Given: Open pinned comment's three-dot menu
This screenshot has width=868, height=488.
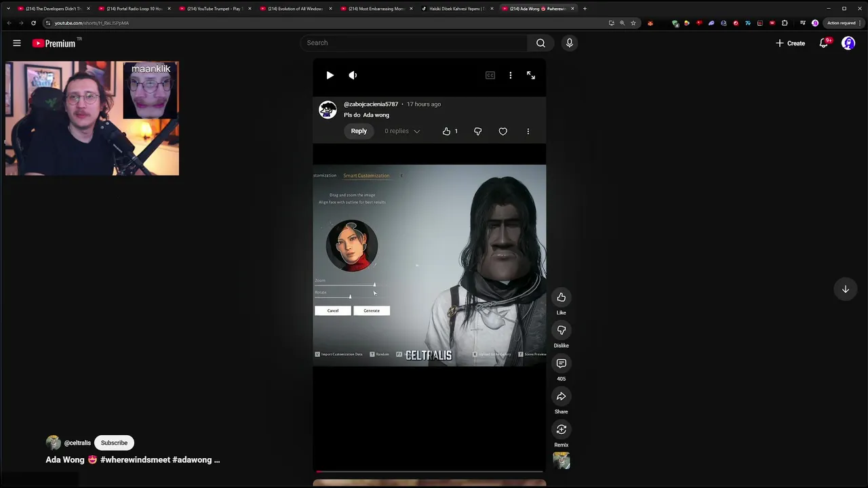Looking at the screenshot, I should [528, 131].
